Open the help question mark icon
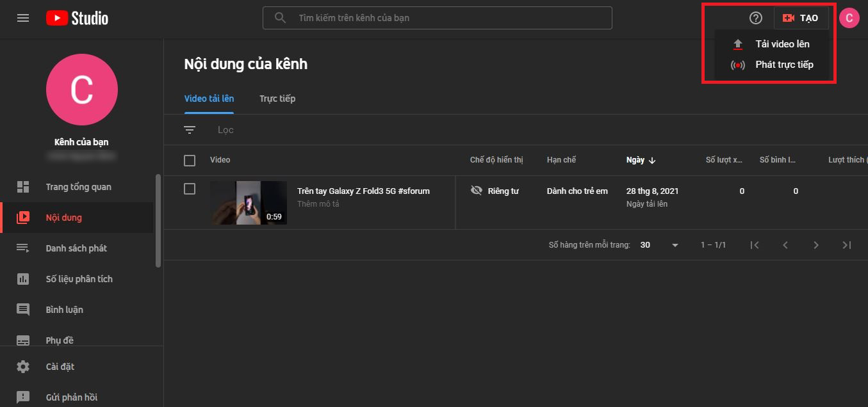Image resolution: width=868 pixels, height=407 pixels. pos(756,18)
